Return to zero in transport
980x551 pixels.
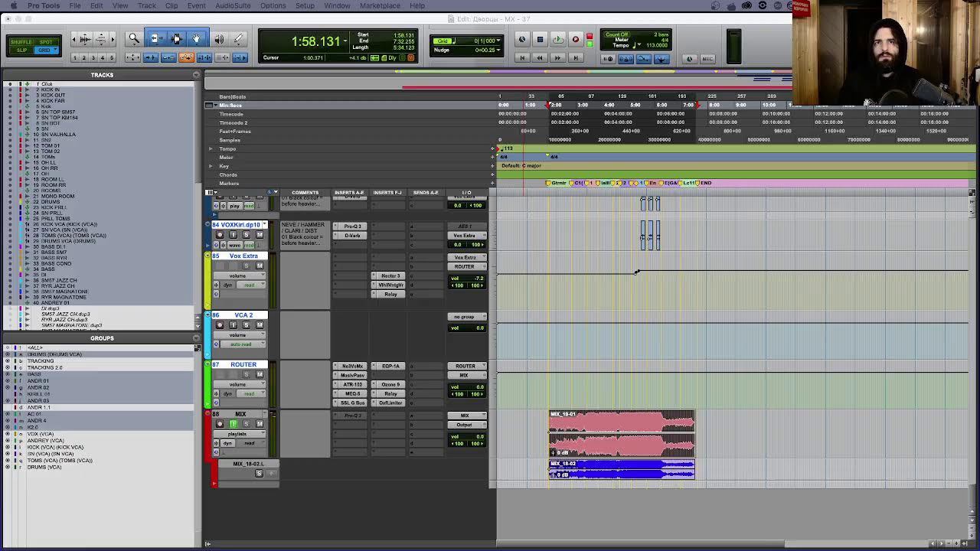pos(521,57)
